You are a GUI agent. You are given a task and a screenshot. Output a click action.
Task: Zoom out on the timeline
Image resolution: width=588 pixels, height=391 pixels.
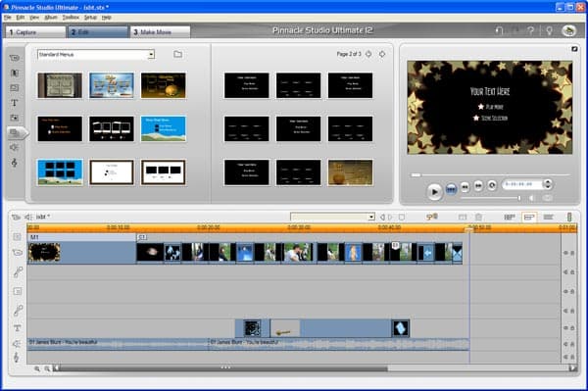[47, 368]
